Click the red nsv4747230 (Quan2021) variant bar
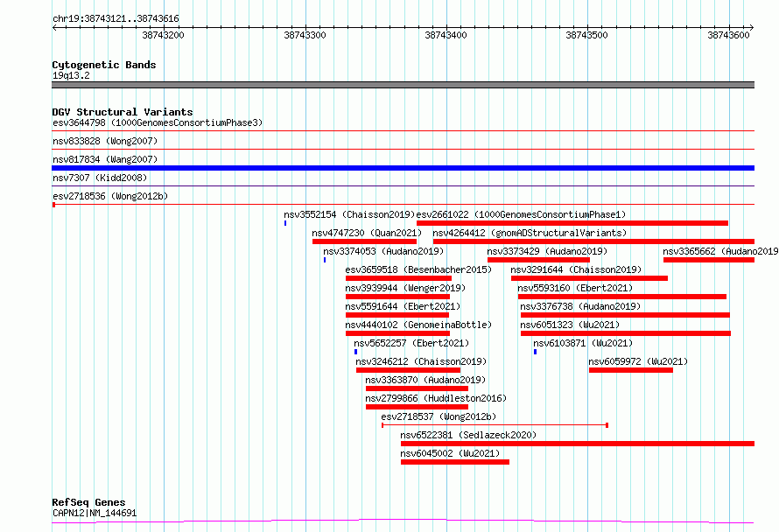 coord(365,241)
